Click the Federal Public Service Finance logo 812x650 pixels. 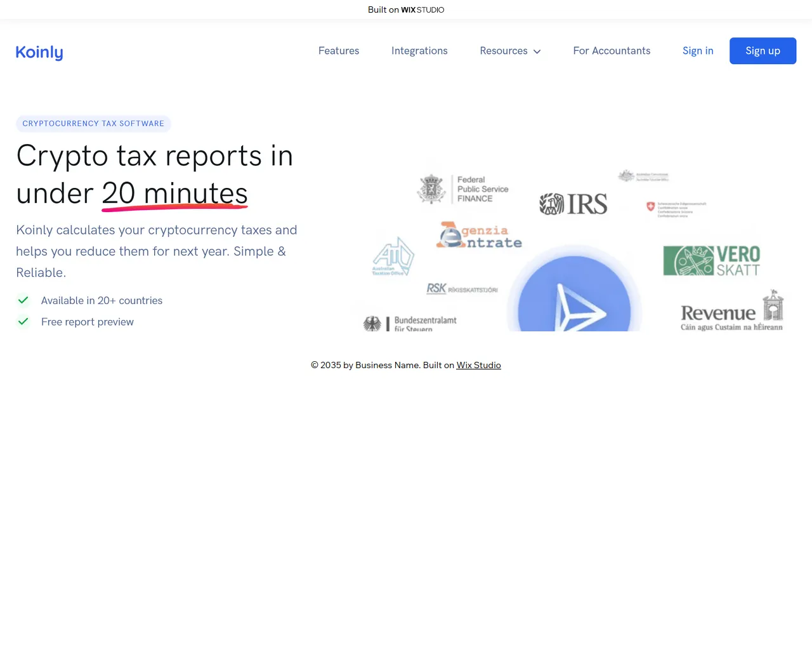463,189
